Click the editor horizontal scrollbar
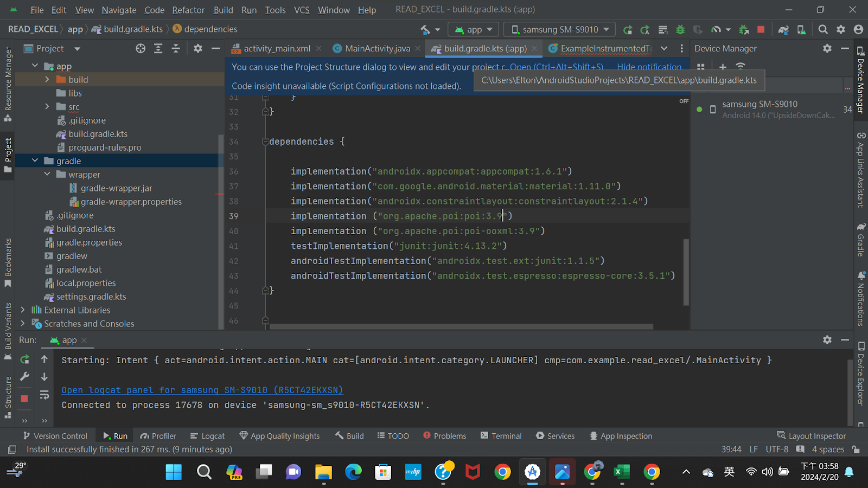The height and width of the screenshot is (488, 868). (x=461, y=326)
